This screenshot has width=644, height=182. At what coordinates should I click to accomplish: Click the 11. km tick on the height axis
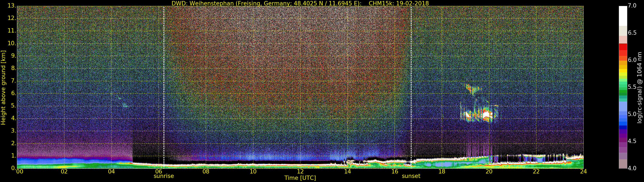click(12, 31)
